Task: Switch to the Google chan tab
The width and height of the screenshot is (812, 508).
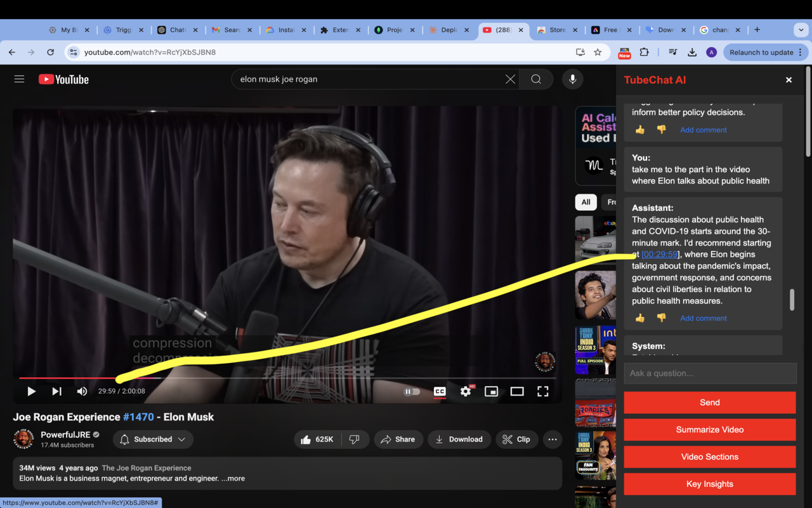Action: point(720,30)
